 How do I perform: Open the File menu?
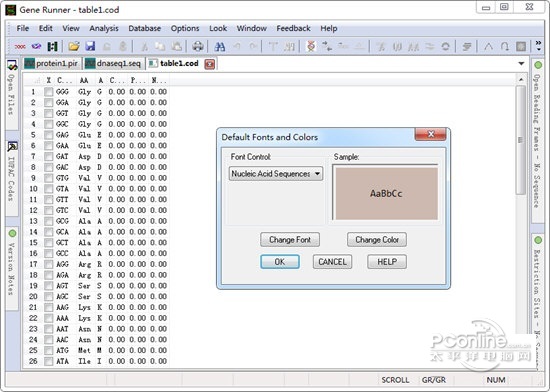tap(23, 28)
